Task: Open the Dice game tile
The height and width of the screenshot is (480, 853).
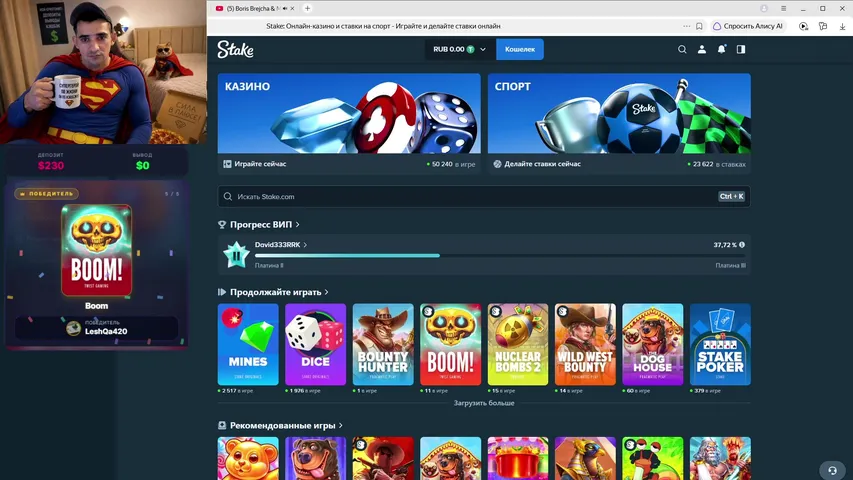Action: click(x=316, y=344)
